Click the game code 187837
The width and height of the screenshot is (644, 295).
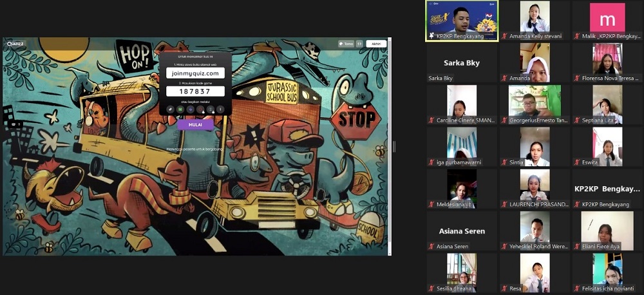(195, 91)
